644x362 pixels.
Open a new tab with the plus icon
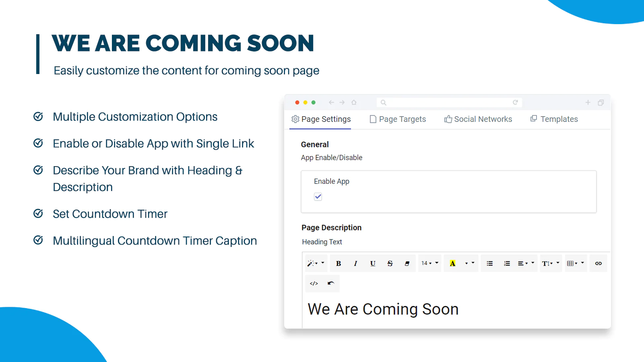[x=588, y=103]
